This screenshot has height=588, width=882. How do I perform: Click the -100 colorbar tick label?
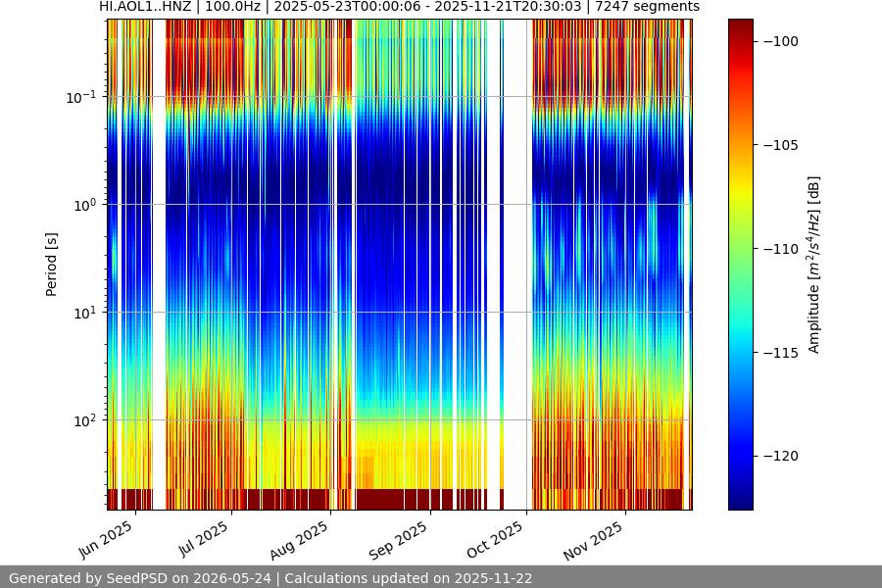(x=781, y=41)
